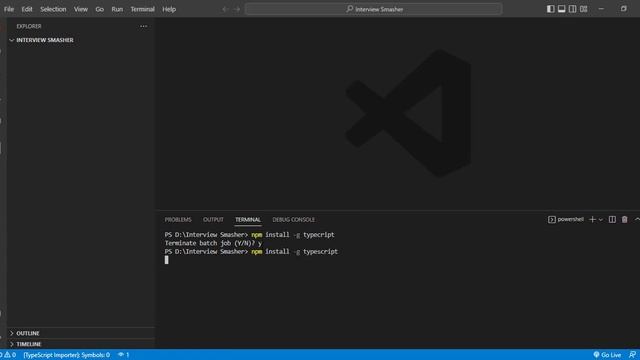Open the Terminal menu

[x=142, y=9]
